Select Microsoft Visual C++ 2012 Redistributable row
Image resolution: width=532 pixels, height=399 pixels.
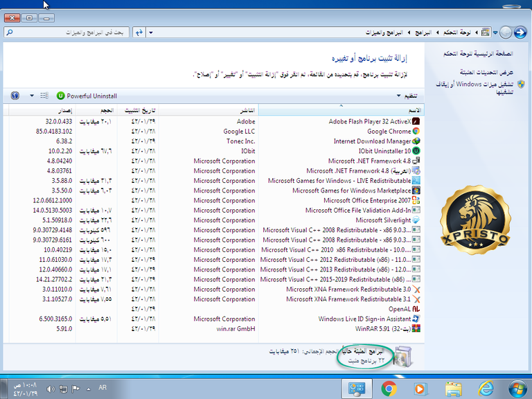[215, 260]
